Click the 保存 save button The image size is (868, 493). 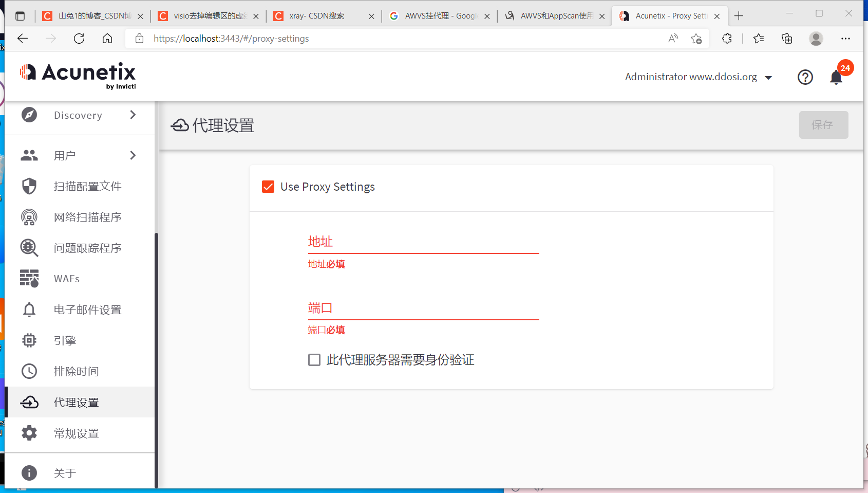(823, 125)
